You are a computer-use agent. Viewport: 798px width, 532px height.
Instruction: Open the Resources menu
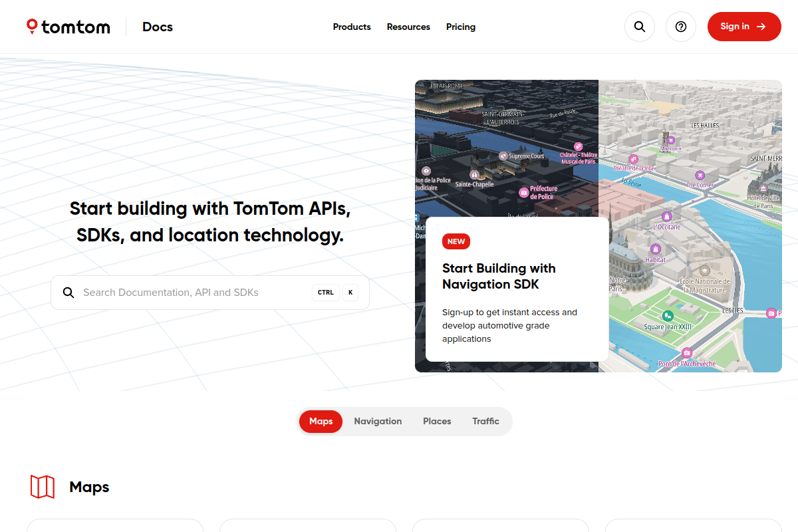408,27
